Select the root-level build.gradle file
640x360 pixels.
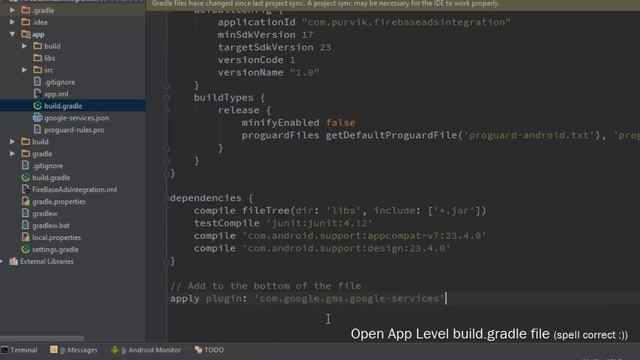(51, 178)
